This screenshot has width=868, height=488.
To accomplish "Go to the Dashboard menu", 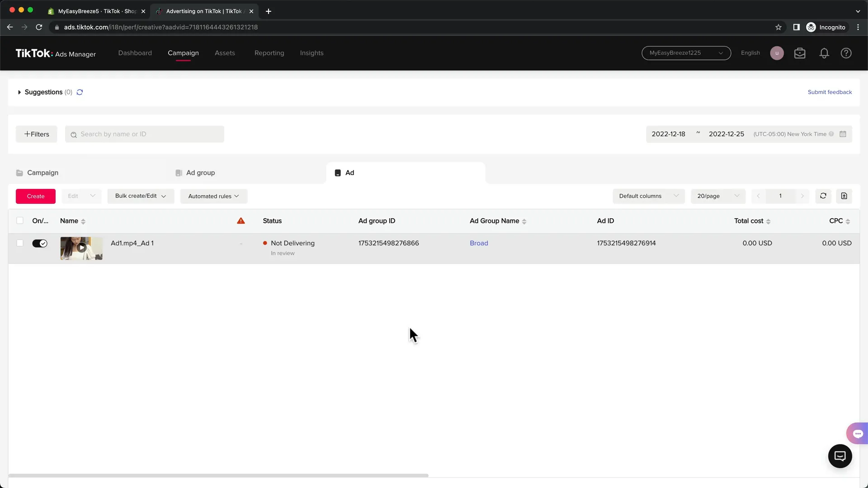I will pyautogui.click(x=135, y=53).
